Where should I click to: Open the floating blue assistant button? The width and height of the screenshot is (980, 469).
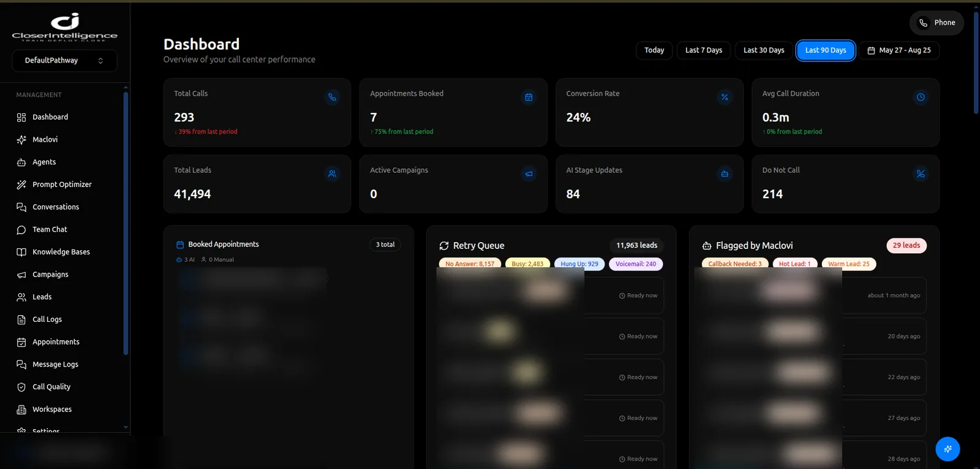click(x=948, y=449)
